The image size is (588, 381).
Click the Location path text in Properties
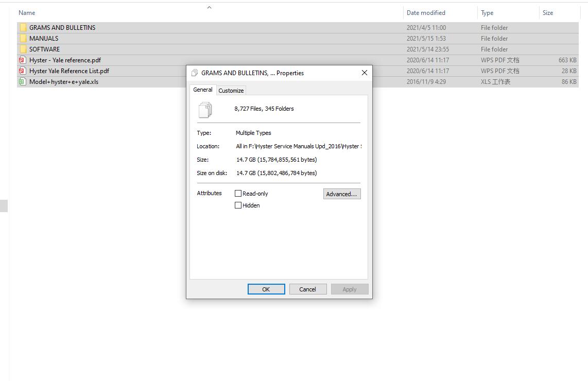click(299, 146)
